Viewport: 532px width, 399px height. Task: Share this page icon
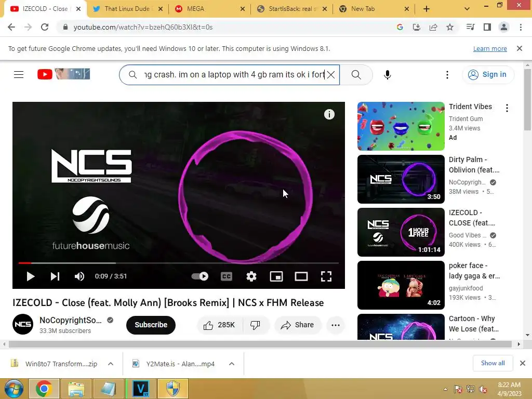coord(433,27)
